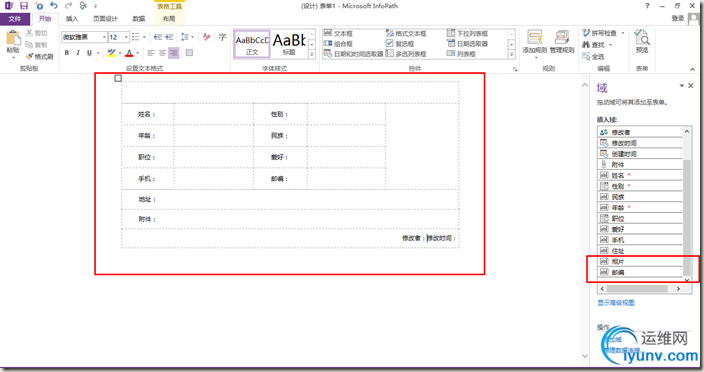Open font color dropdown arrow
This screenshot has width=704, height=372.
(x=137, y=53)
